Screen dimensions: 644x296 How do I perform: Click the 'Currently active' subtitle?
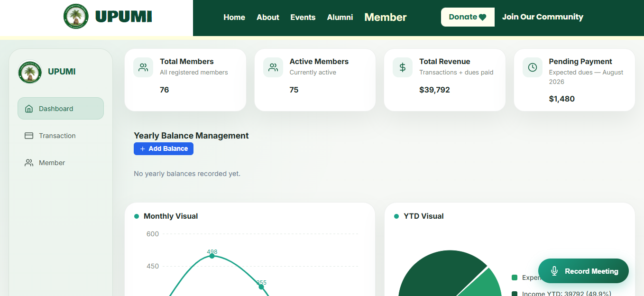(313, 73)
